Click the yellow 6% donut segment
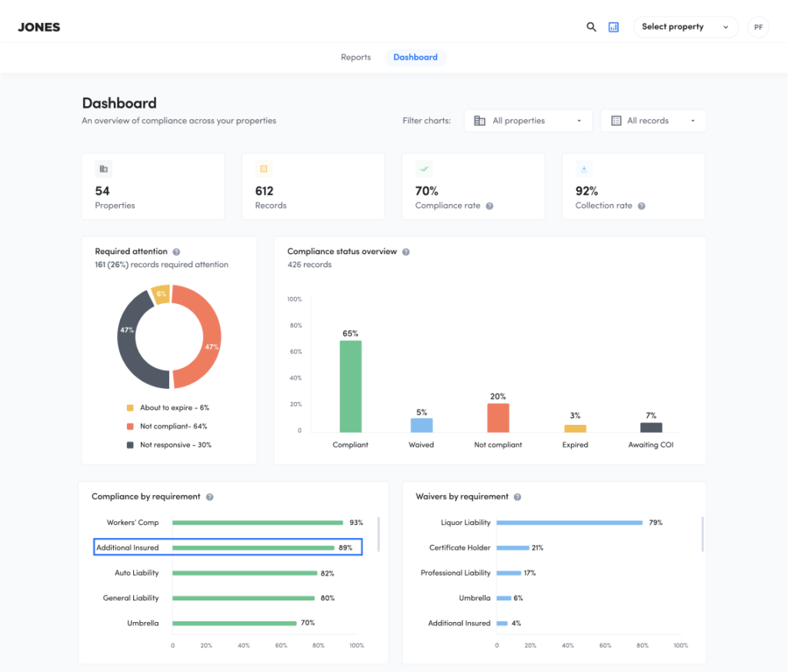Image resolution: width=788 pixels, height=672 pixels. click(x=162, y=295)
